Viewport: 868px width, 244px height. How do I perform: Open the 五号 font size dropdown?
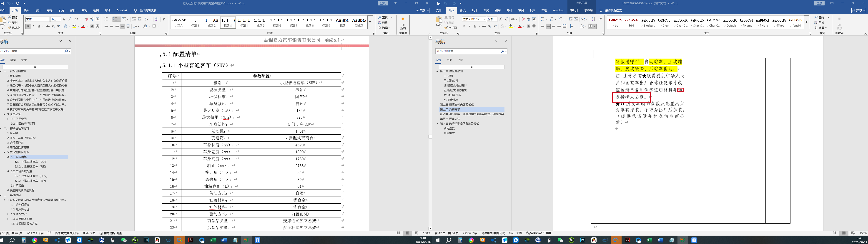pos(496,19)
